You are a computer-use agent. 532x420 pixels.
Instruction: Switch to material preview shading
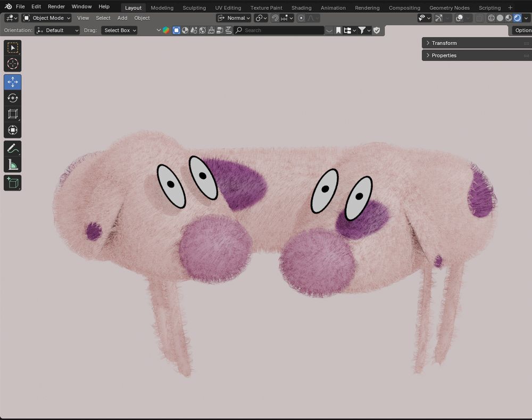click(x=509, y=18)
